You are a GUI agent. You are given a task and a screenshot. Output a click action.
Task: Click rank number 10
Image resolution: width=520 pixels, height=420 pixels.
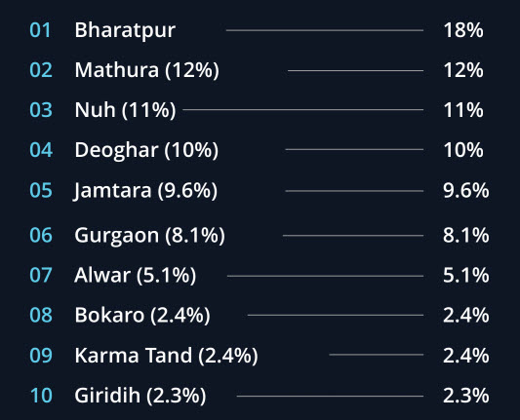click(41, 396)
